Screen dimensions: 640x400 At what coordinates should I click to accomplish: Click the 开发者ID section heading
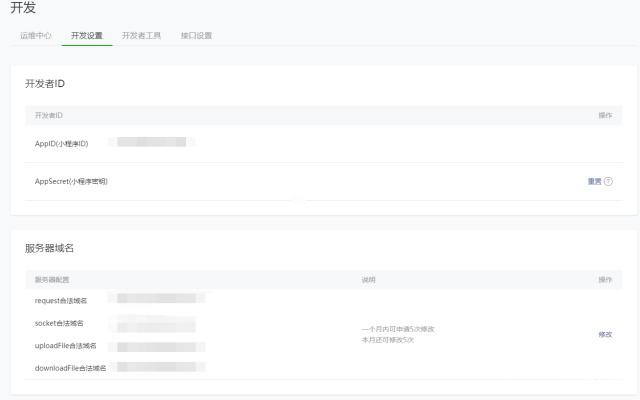click(x=45, y=83)
